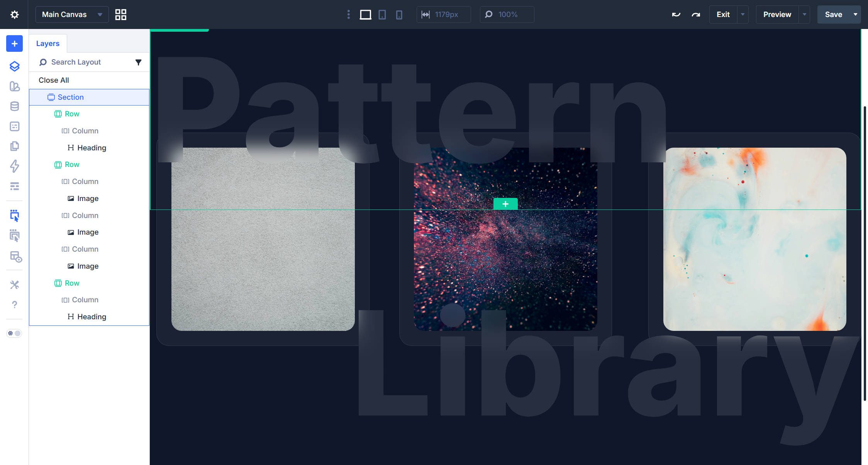Open the Preview dropdown arrow
Viewport: 868px width, 465px height.
[804, 14]
